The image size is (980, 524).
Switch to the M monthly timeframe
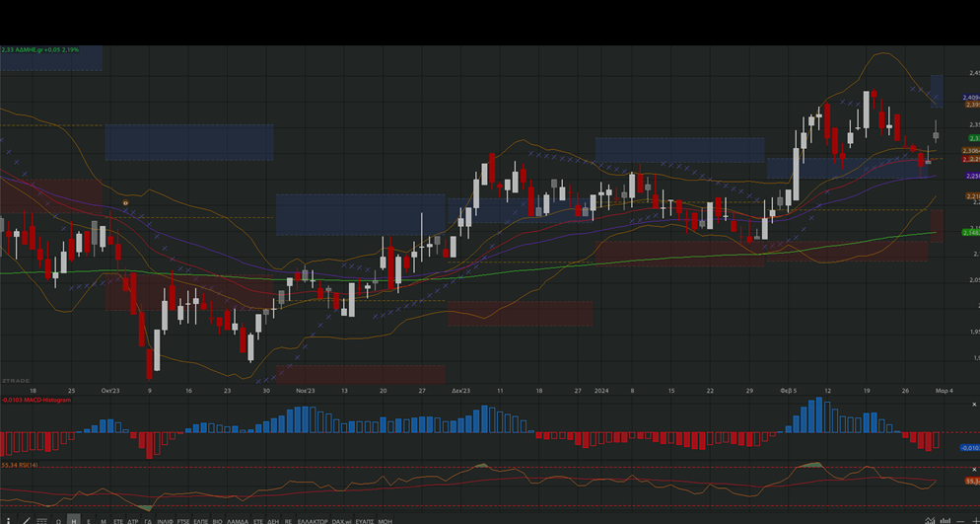pos(104,521)
